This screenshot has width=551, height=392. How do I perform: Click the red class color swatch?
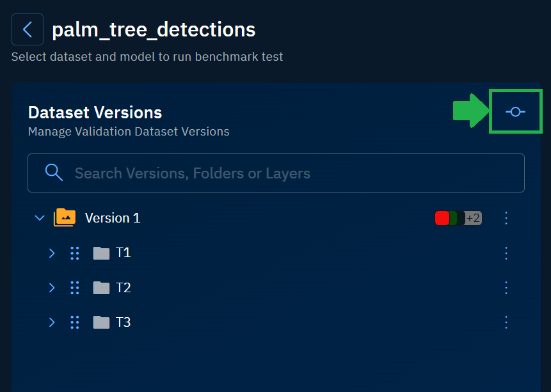(x=442, y=218)
